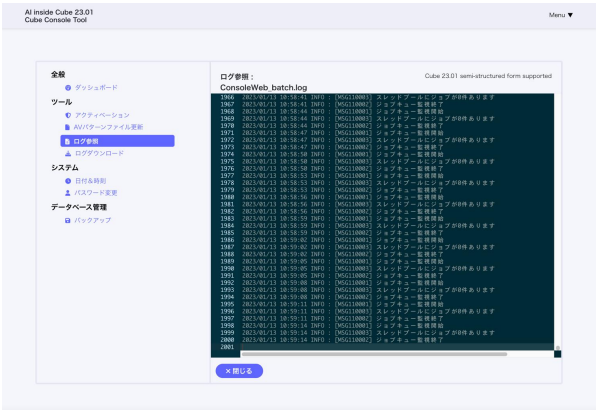This screenshot has width=600, height=414.
Task: Open the Menu dropdown at top right
Action: click(x=561, y=15)
